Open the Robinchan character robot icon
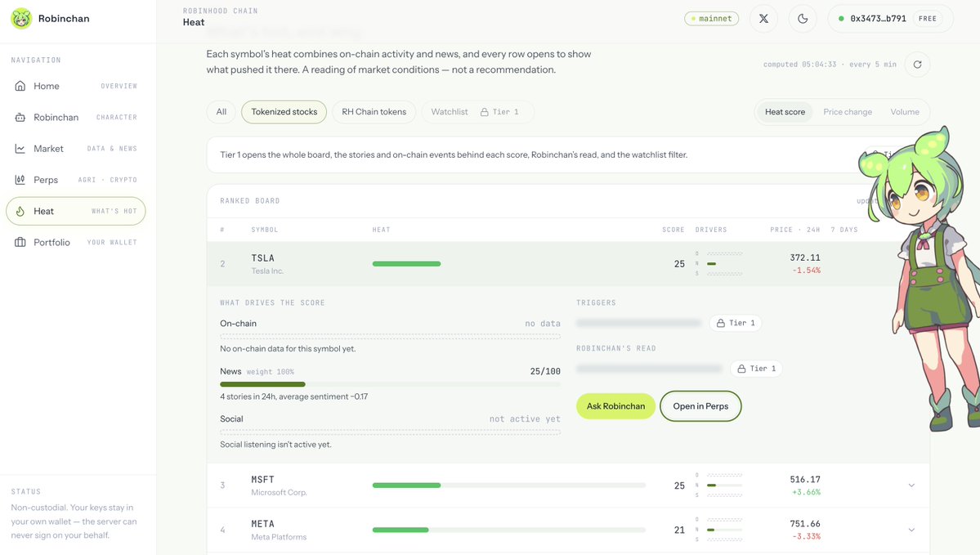This screenshot has height=555, width=980. pos(20,117)
